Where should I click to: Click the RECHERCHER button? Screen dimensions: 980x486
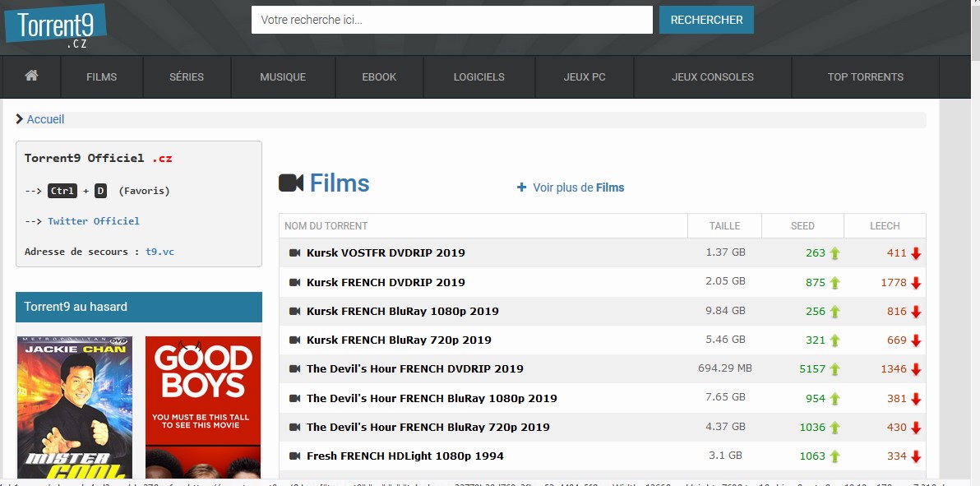pos(706,20)
